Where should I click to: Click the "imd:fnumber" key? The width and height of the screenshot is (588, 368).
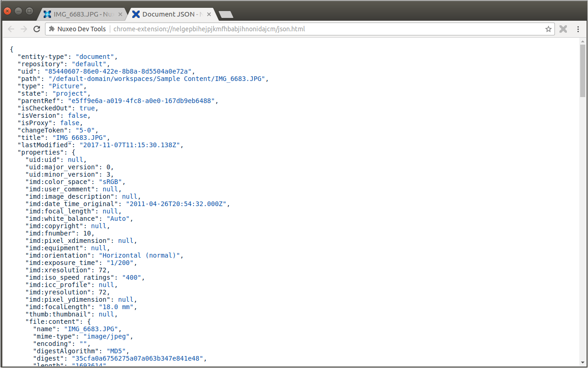click(51, 233)
